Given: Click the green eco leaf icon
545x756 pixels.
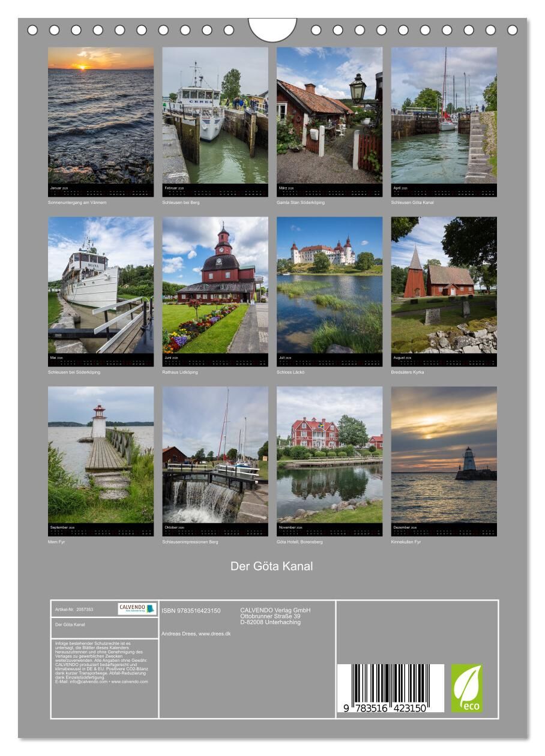Looking at the screenshot, I should [466, 688].
